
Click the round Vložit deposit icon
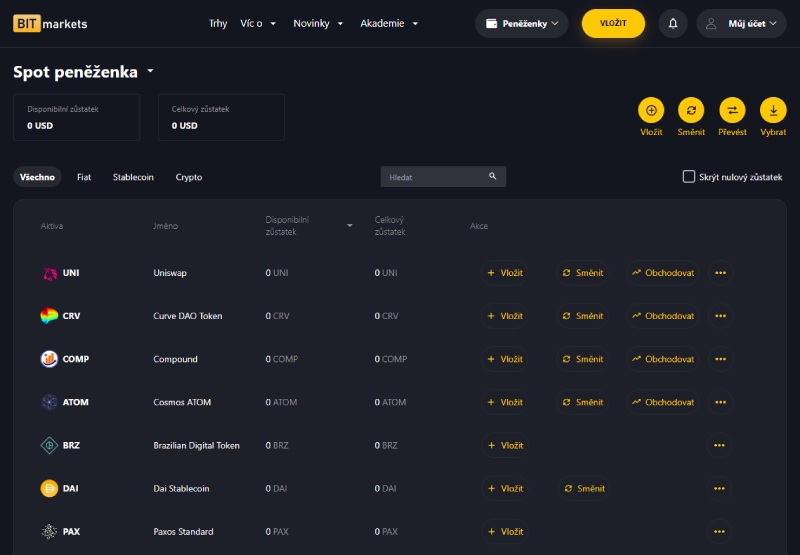point(651,110)
